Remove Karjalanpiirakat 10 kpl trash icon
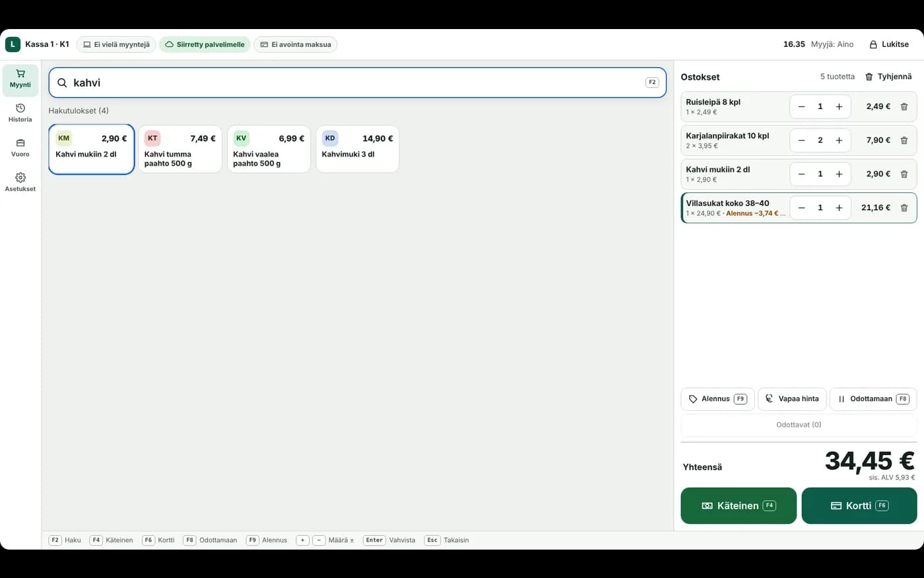Viewport: 924px width, 578px height. click(904, 140)
